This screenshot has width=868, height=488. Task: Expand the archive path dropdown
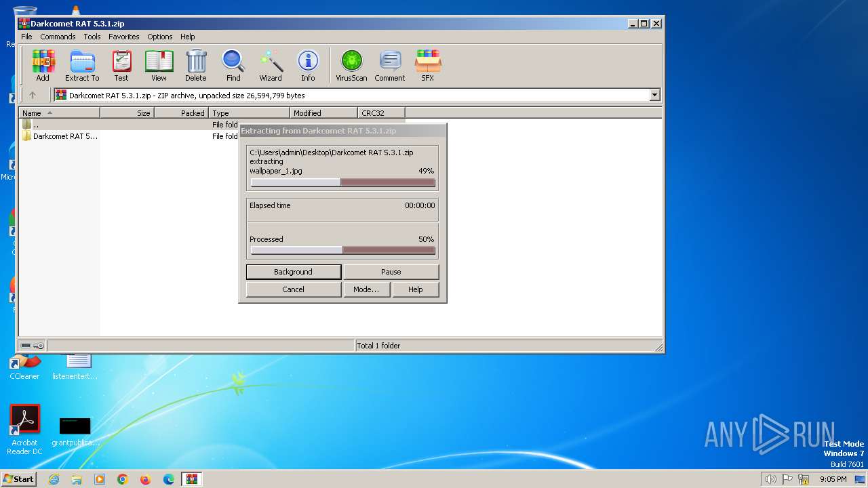pyautogui.click(x=654, y=96)
